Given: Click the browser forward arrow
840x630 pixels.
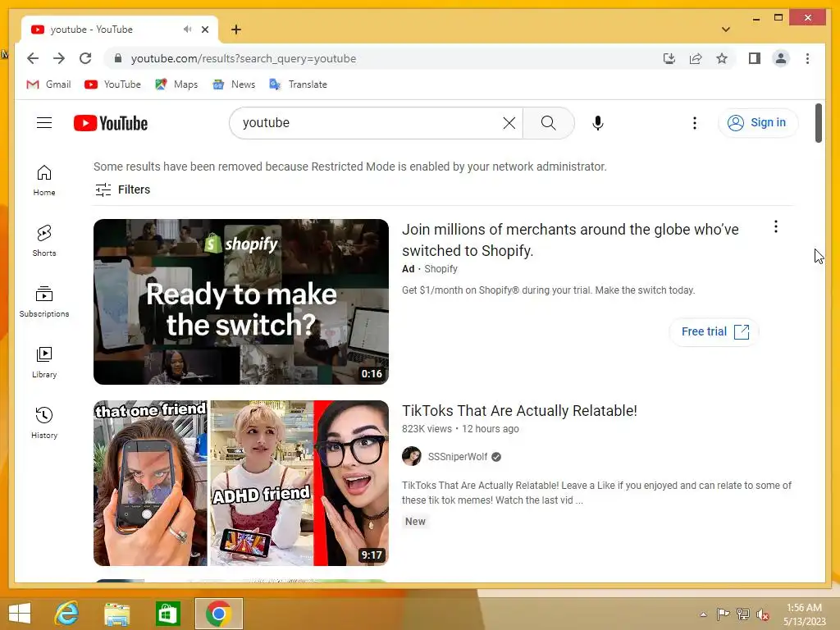Looking at the screenshot, I should click(x=59, y=58).
